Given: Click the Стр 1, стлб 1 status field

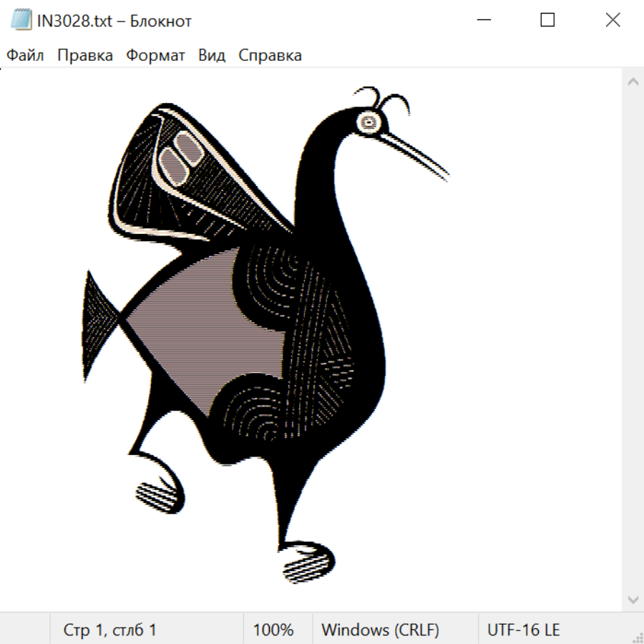Looking at the screenshot, I should tap(110, 630).
